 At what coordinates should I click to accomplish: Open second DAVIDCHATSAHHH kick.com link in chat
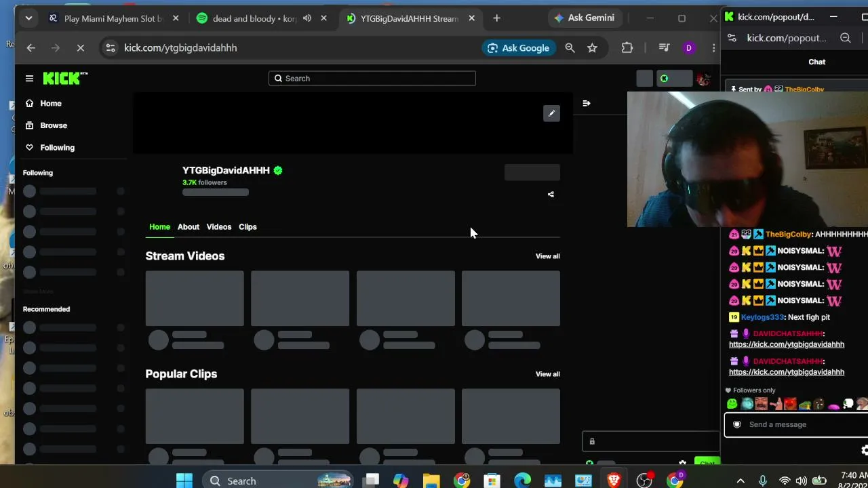click(x=787, y=372)
